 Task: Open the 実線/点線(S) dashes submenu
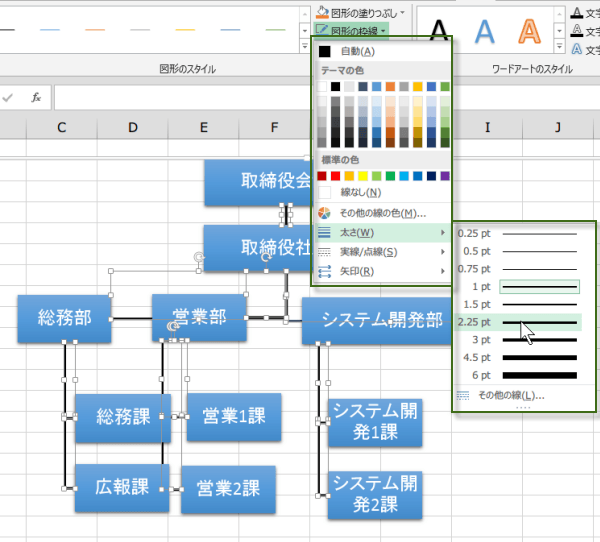click(381, 252)
